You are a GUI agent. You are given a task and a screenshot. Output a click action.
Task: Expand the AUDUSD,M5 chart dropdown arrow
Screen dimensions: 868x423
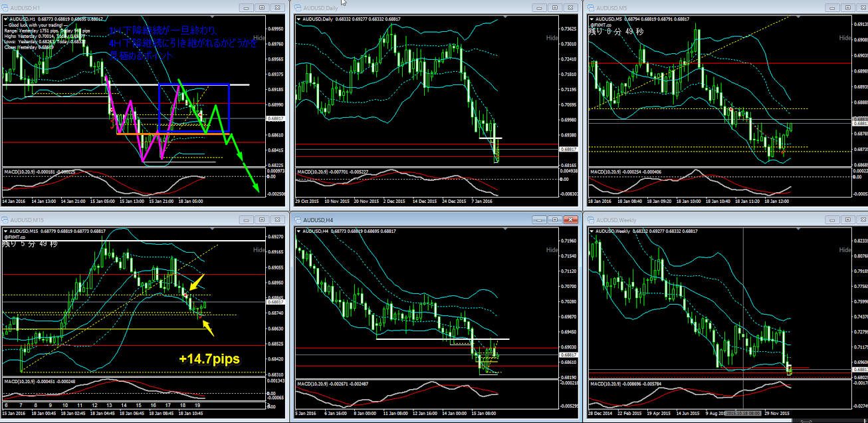click(x=591, y=19)
